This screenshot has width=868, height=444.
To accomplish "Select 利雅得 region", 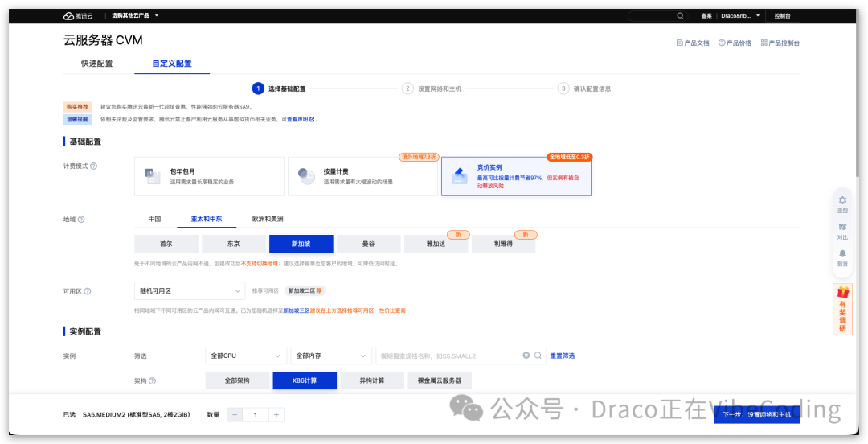I will [x=503, y=244].
